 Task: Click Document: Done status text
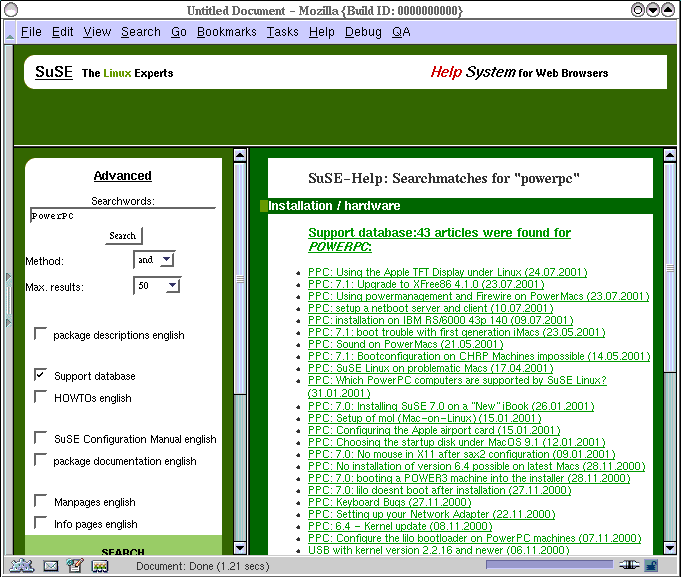click(203, 566)
